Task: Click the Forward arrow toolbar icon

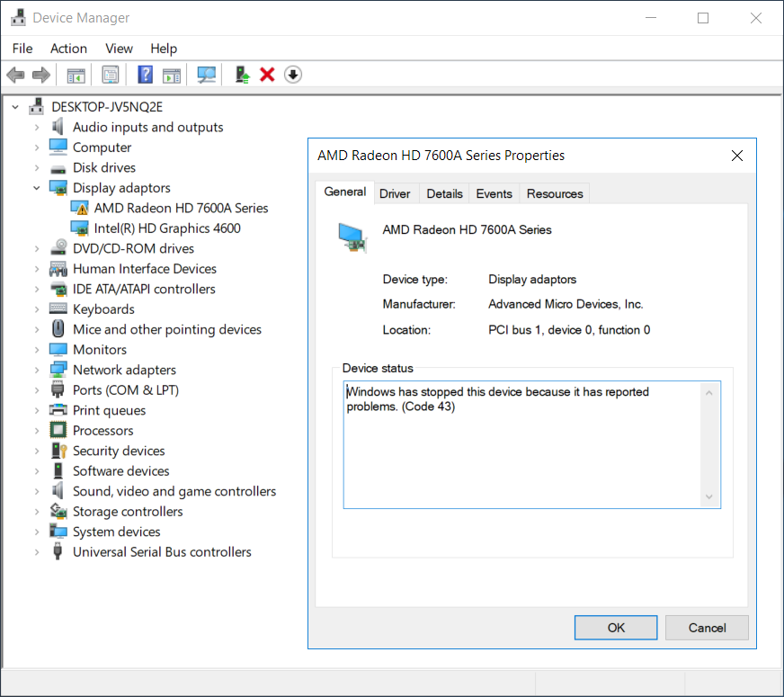Action: pyautogui.click(x=41, y=75)
